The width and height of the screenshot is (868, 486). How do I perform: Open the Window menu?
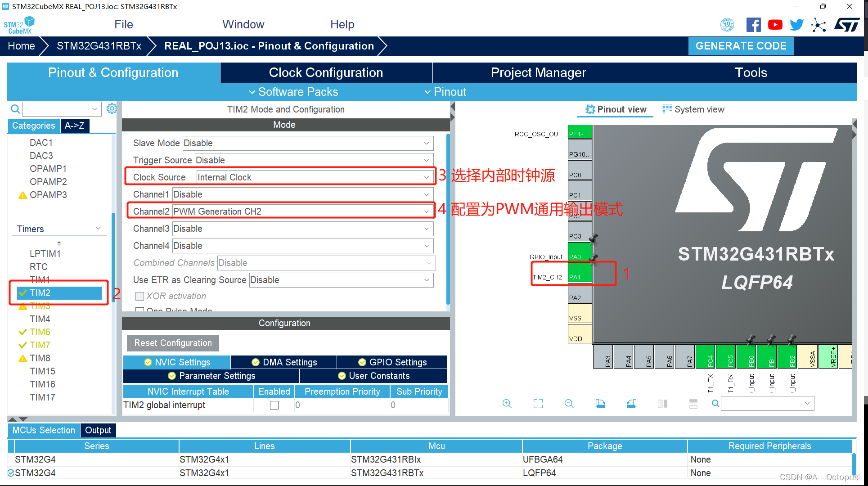243,24
